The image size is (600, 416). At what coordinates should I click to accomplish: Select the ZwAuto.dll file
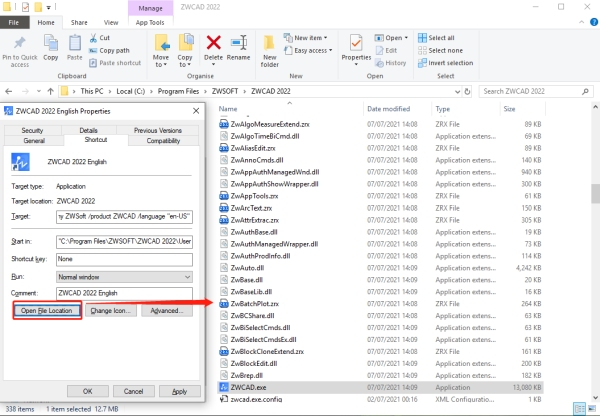point(380,268)
